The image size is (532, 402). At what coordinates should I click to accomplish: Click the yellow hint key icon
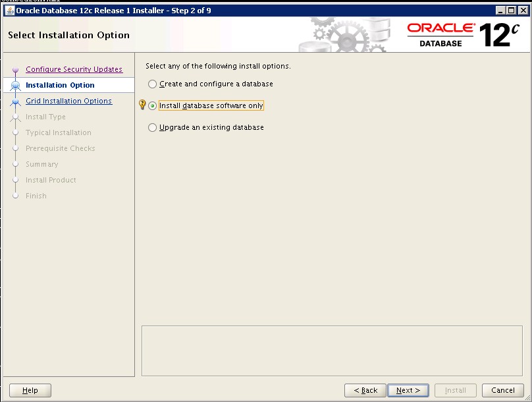tap(142, 104)
